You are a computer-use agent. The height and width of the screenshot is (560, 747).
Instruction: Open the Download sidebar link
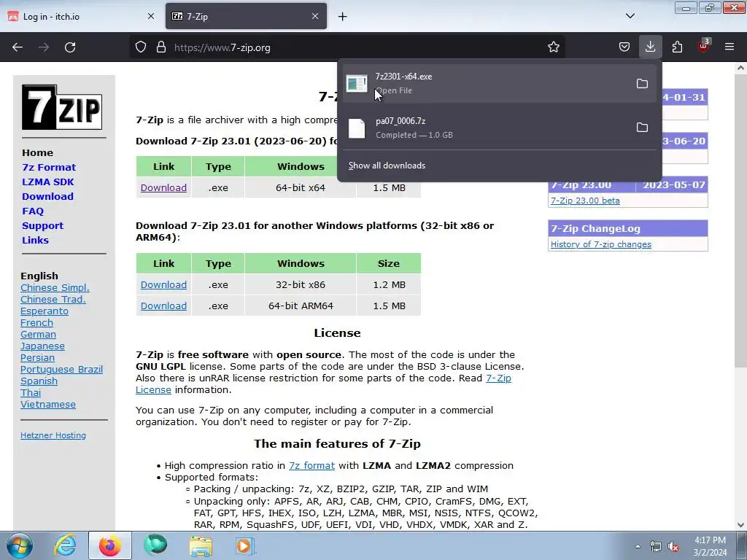tap(47, 197)
